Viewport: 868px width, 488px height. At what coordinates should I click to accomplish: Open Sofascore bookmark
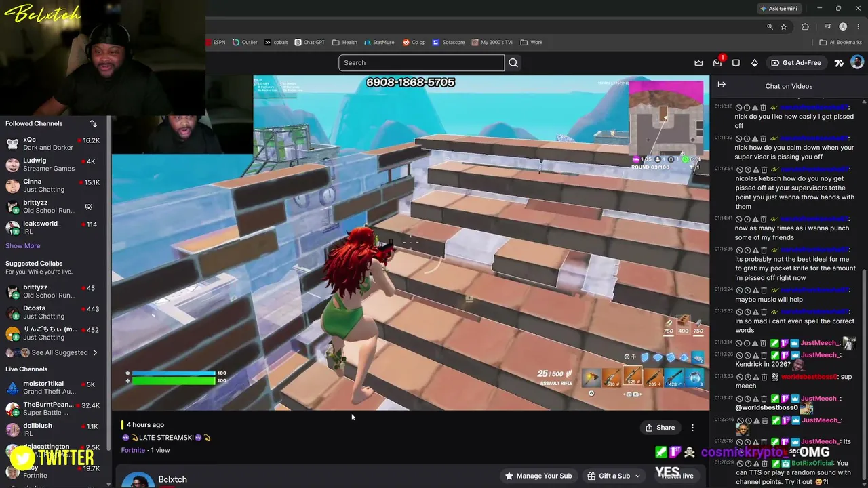pyautogui.click(x=449, y=42)
